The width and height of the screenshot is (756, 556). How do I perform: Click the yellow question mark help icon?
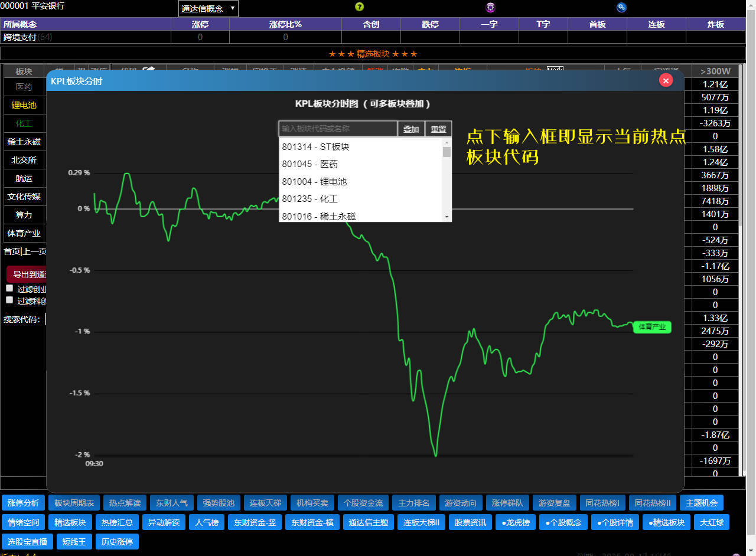[x=359, y=7]
